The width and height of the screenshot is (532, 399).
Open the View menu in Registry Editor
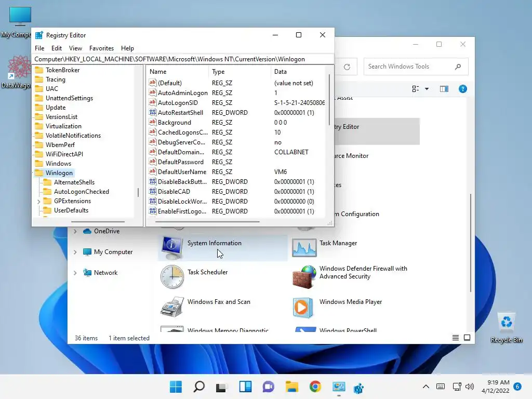(x=75, y=48)
